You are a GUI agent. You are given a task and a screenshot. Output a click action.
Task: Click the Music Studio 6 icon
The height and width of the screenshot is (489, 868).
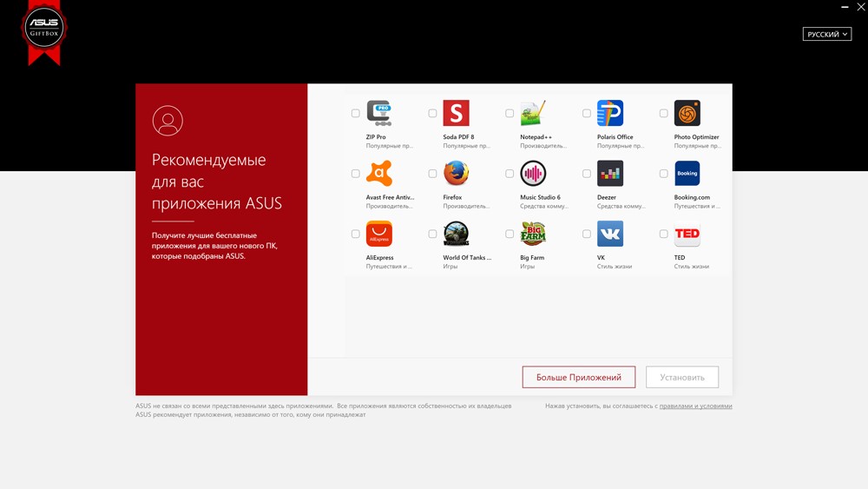(x=533, y=174)
